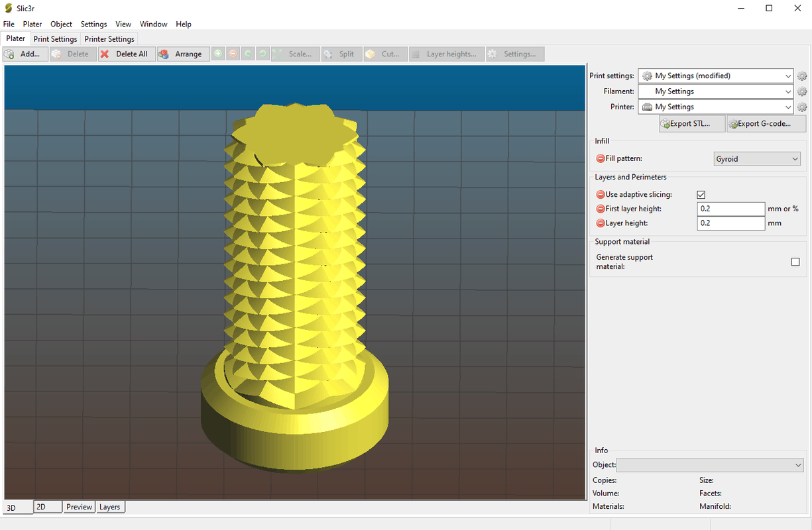The width and height of the screenshot is (812, 530).
Task: Open Printer settings via its gear icon
Action: (802, 107)
